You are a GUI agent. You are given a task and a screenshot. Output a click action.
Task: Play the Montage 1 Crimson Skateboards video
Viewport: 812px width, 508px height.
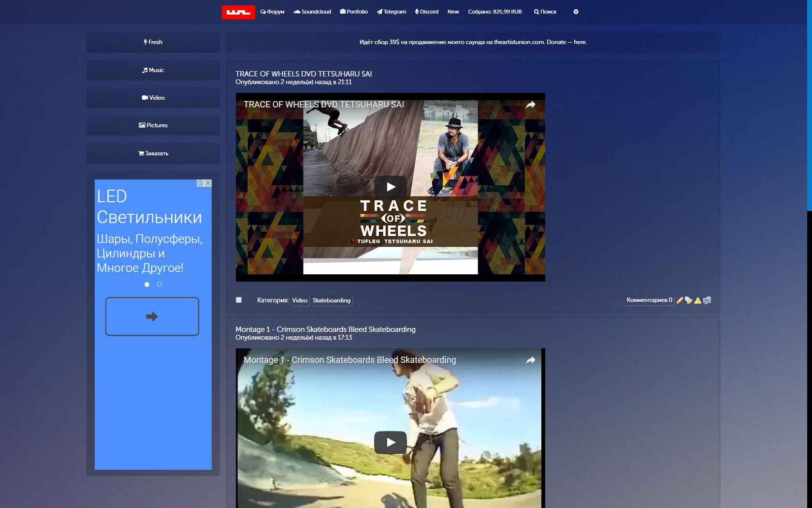[391, 442]
